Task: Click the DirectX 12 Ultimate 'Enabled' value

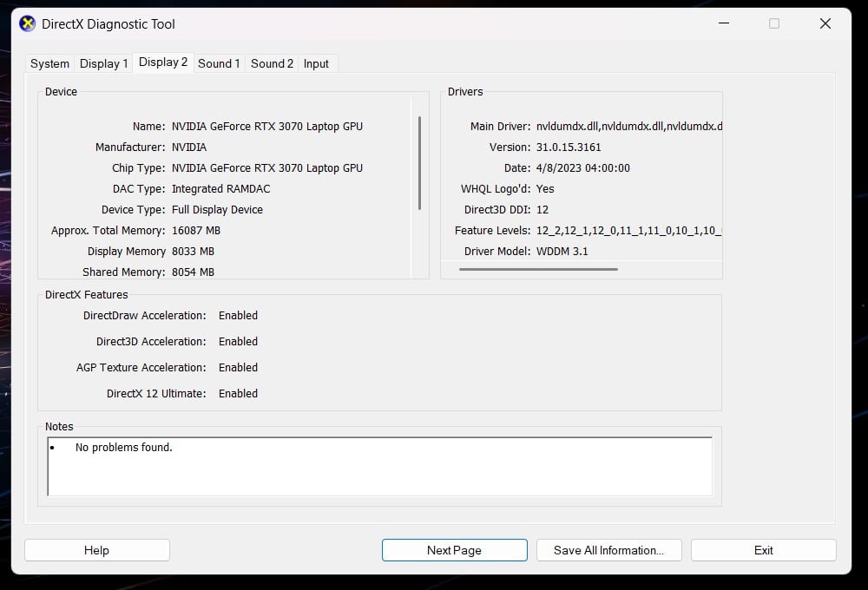Action: (x=238, y=394)
